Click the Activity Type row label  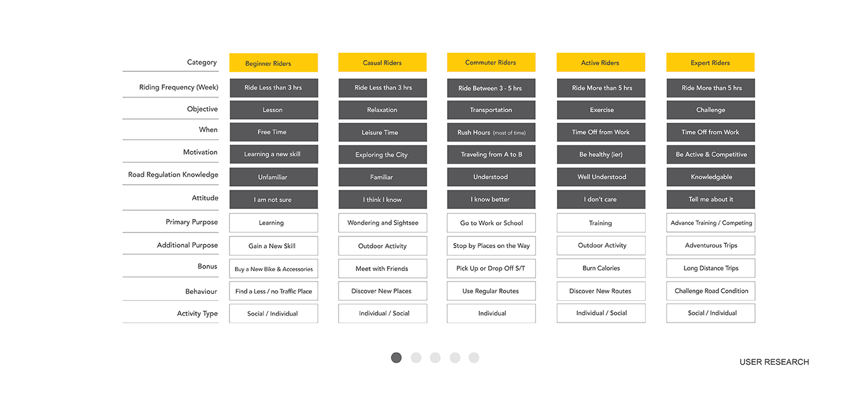coord(197,314)
